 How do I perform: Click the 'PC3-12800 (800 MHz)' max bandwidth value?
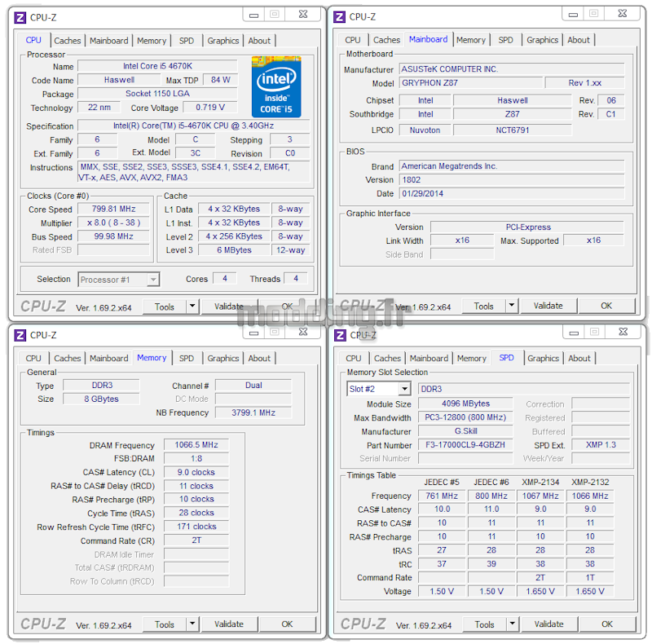[465, 417]
